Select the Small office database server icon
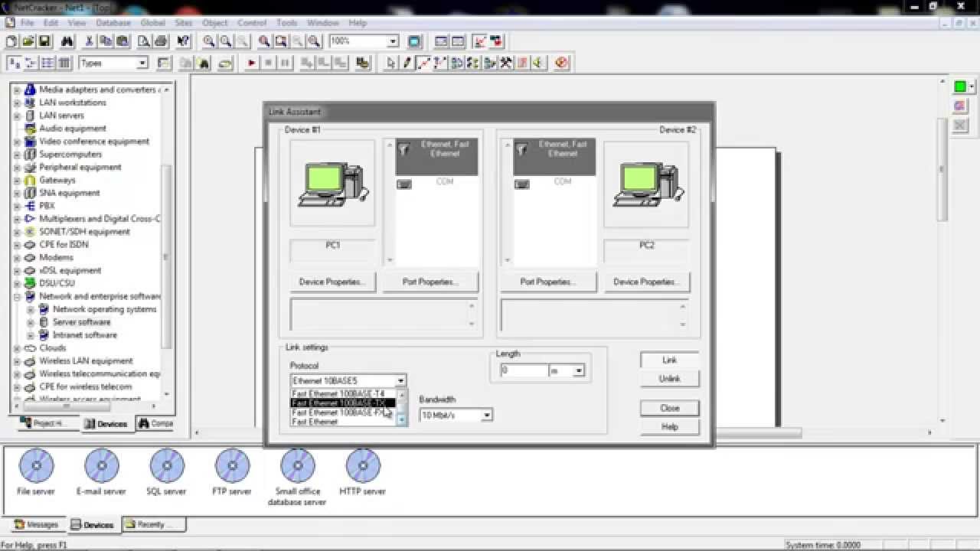The image size is (980, 551). [298, 465]
